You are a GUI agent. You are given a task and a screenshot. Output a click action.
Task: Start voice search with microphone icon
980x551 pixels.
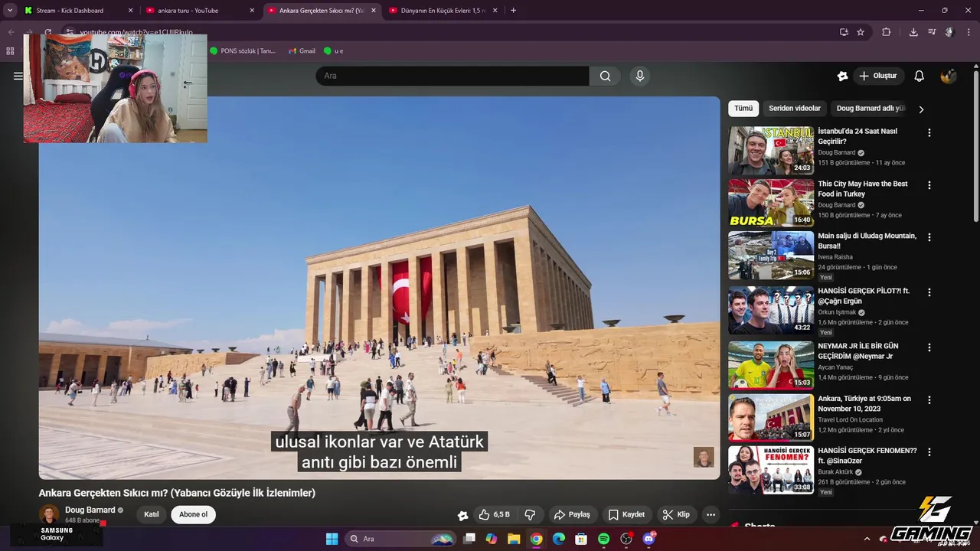tap(640, 76)
